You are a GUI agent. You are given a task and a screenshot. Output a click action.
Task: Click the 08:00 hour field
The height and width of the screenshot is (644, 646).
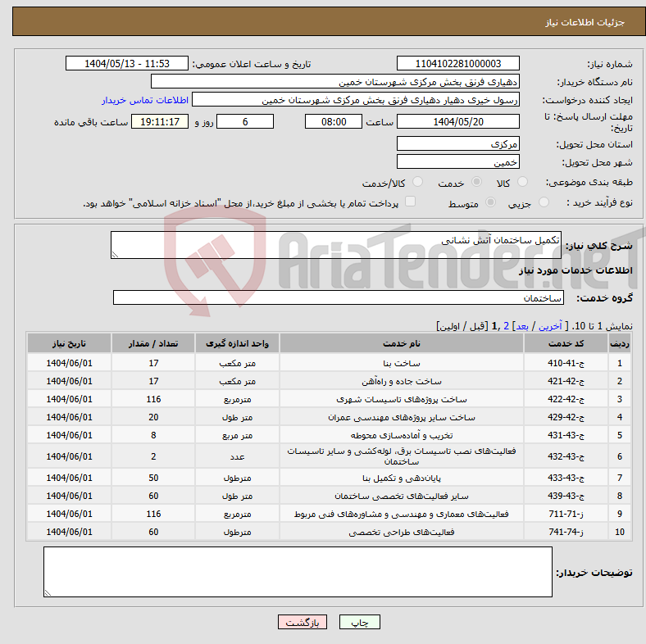[x=334, y=121]
